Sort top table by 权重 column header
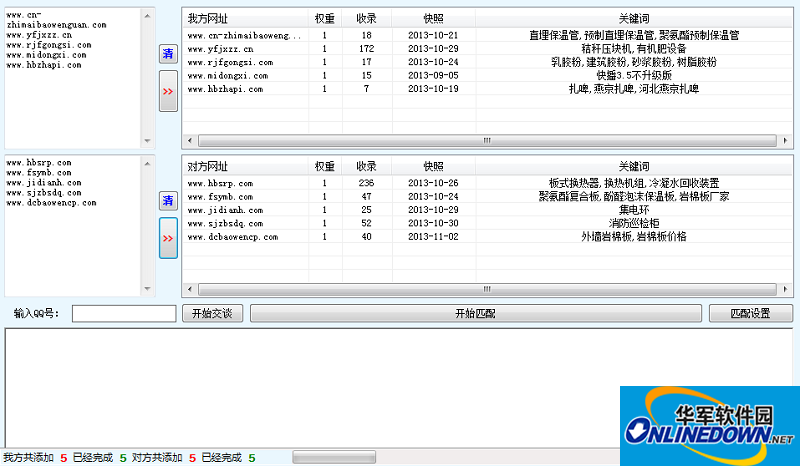 pyautogui.click(x=325, y=19)
